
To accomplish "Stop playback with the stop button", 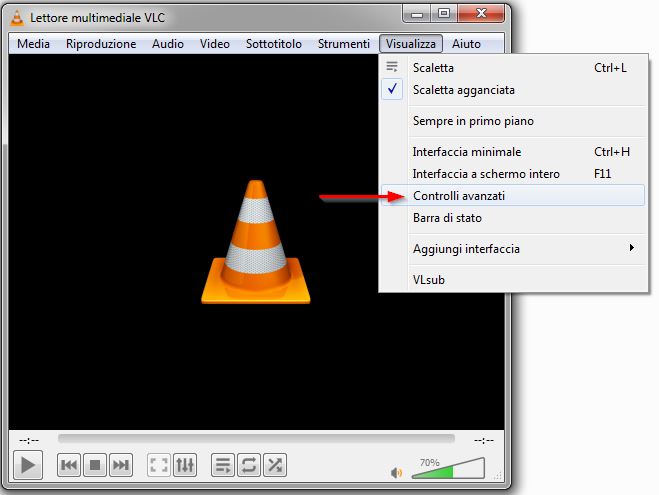I will (x=95, y=465).
